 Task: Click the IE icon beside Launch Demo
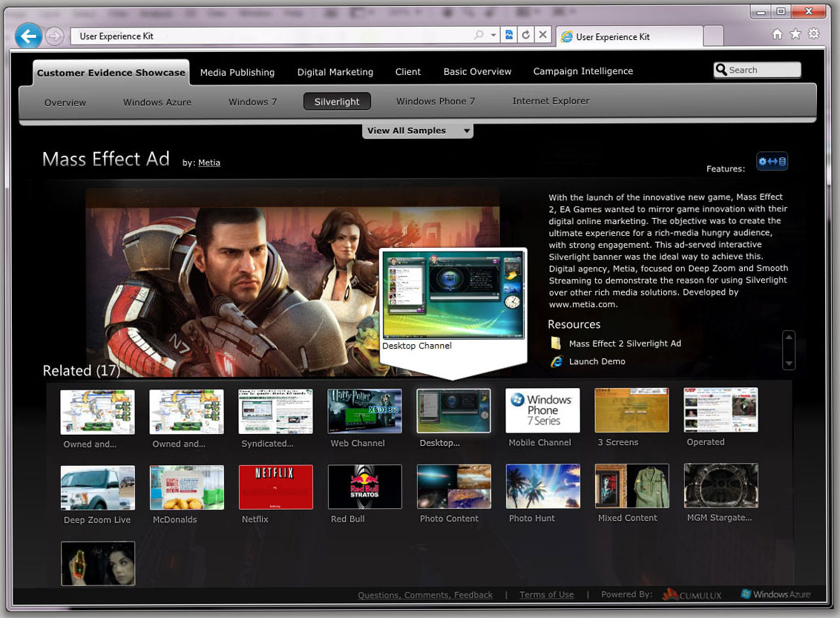557,361
